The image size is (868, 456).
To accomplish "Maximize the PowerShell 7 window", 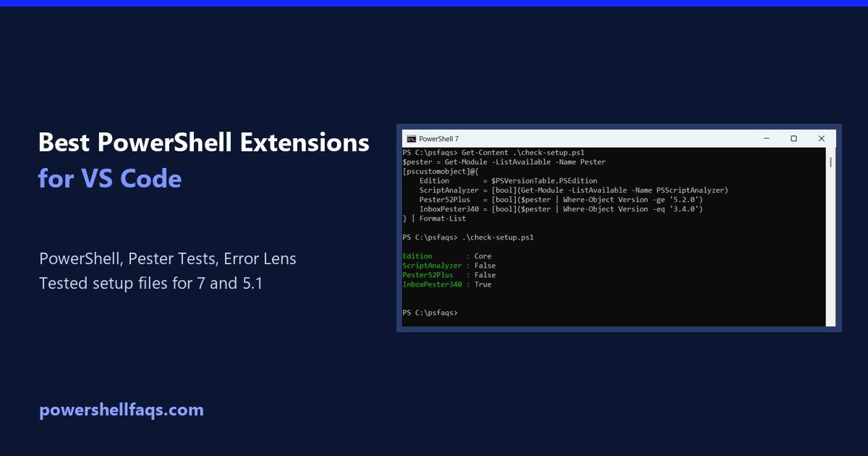I will (793, 138).
